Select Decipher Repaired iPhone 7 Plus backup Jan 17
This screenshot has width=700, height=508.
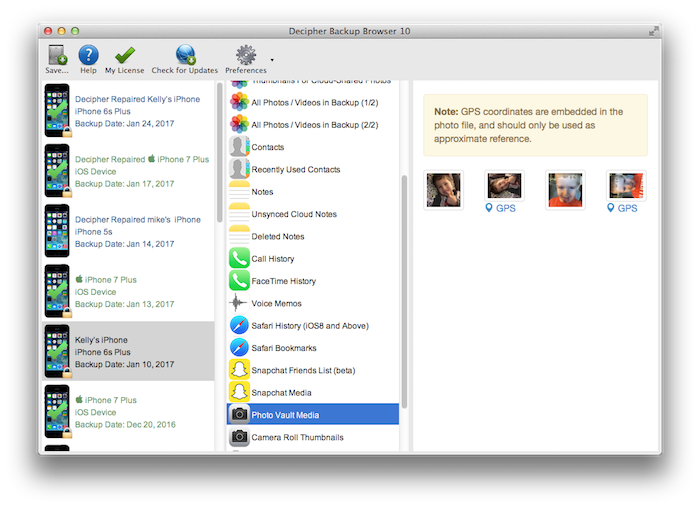tap(129, 171)
